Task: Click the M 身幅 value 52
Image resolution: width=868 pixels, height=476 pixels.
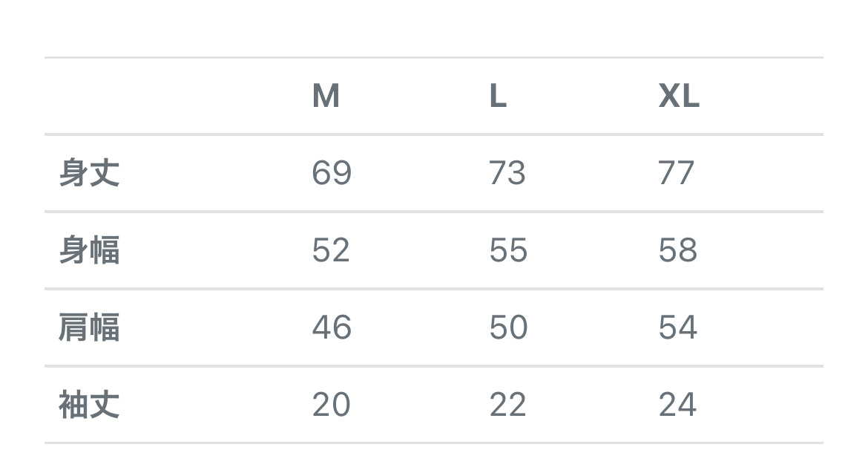Action: pos(331,251)
